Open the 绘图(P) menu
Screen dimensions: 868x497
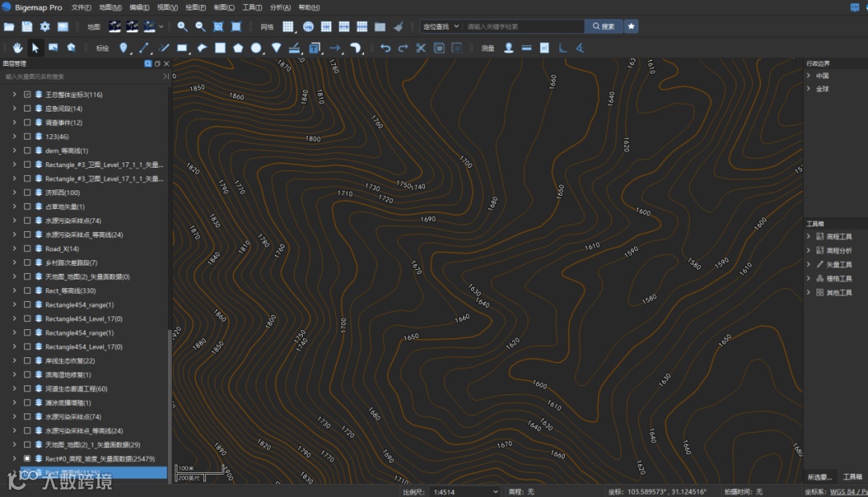click(195, 7)
